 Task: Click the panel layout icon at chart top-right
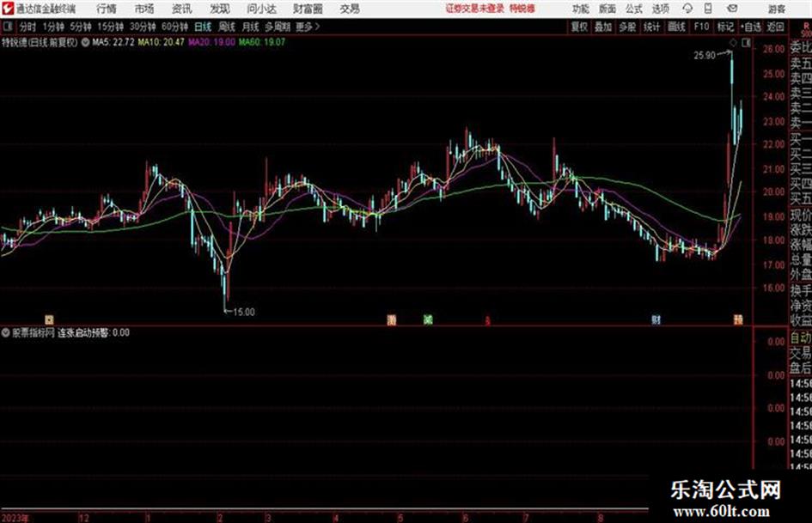[746, 44]
